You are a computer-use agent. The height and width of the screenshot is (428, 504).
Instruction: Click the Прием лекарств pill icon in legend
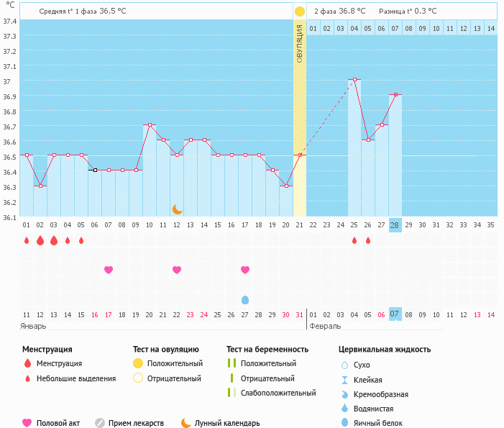coord(100,423)
